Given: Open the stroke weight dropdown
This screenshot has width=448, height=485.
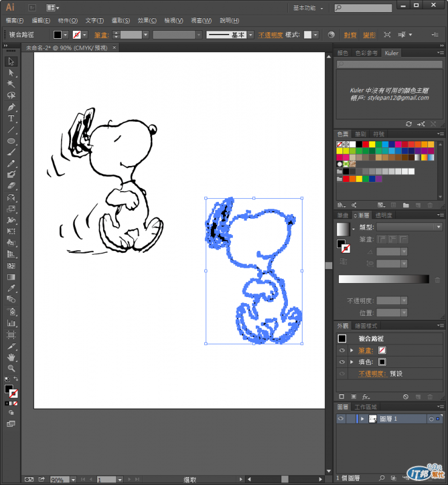Looking at the screenshot, I should click(x=145, y=35).
